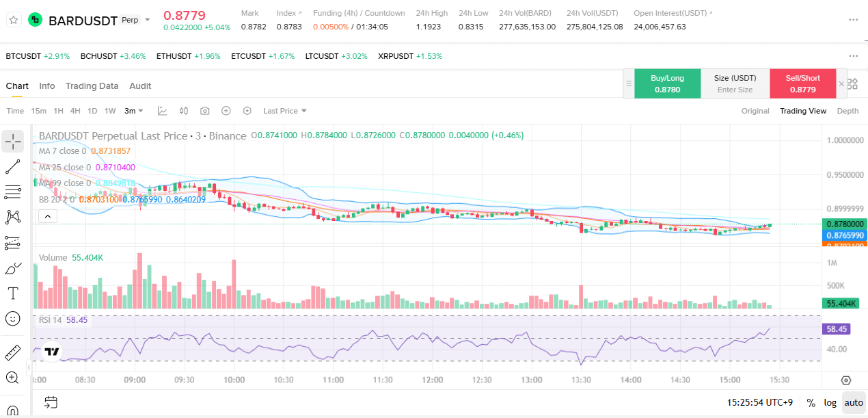Click the MA 7 close indicator legend
The width and height of the screenshot is (868, 418).
pos(84,151)
